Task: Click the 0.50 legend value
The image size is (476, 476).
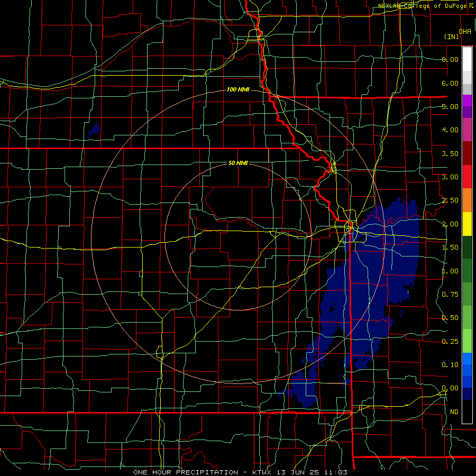Action: (x=450, y=318)
